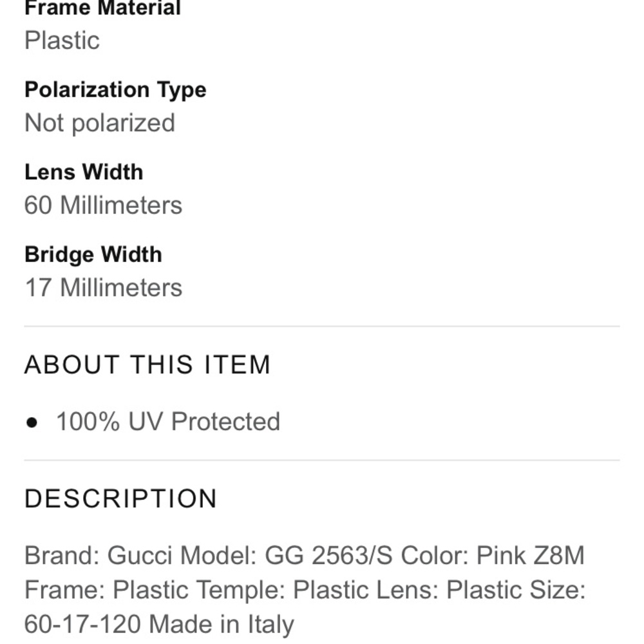Click the bullet before 100% UV Protected
The width and height of the screenshot is (644, 644).
click(32, 422)
